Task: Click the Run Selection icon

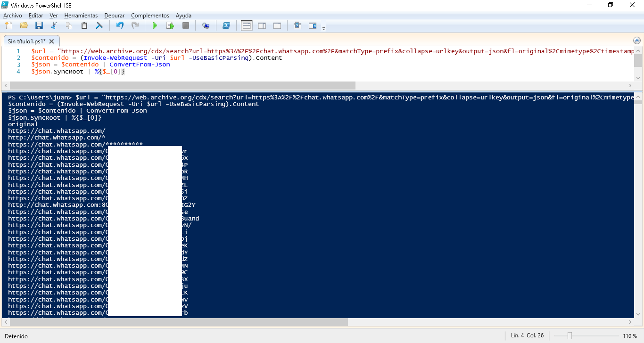Action: (170, 25)
